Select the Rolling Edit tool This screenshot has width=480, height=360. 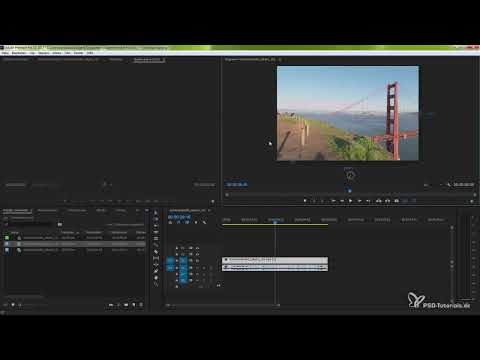pyautogui.click(x=156, y=232)
